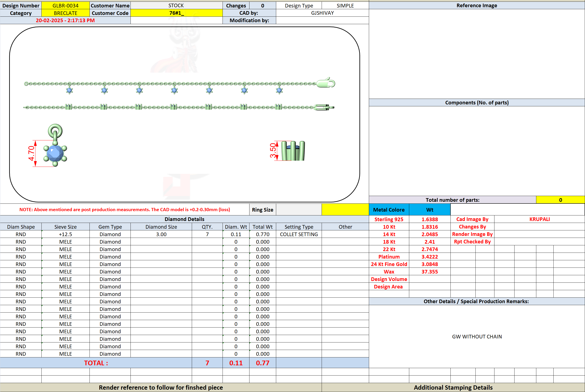The height and width of the screenshot is (392, 585).
Task: Select the 24 Kt Fine Gold weight 3.0848
Action: point(430,264)
